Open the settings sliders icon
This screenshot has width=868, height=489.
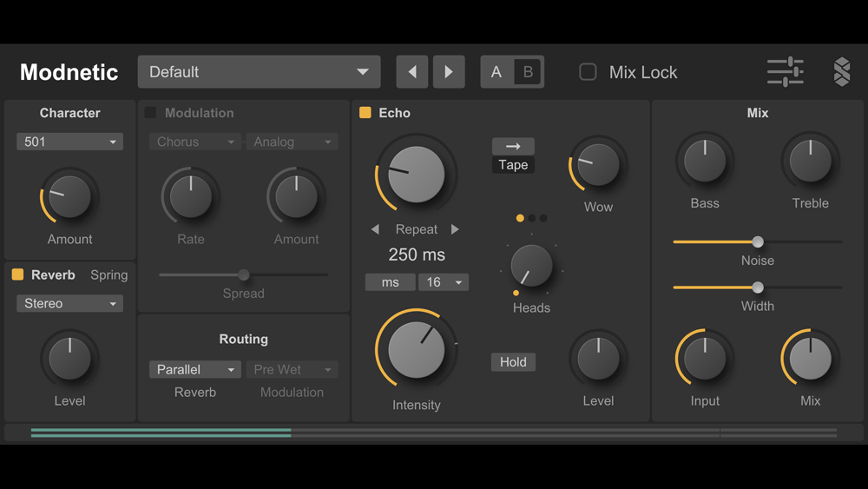click(785, 72)
